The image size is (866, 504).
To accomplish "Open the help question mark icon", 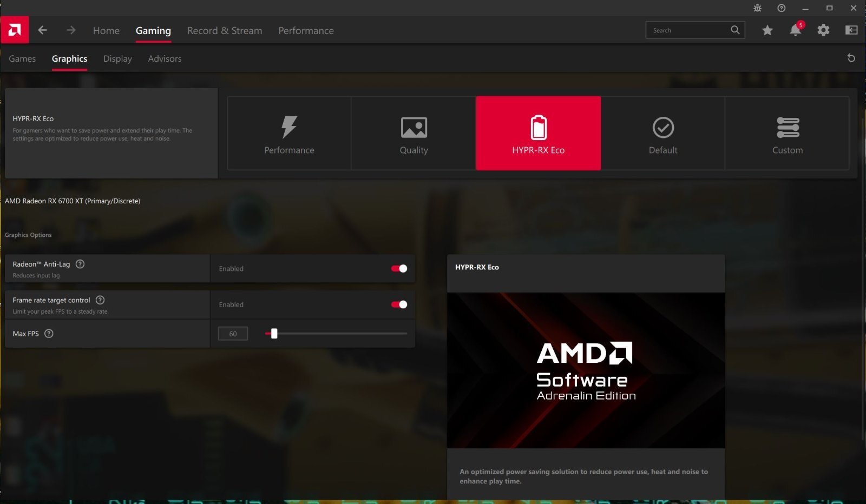I will click(781, 8).
